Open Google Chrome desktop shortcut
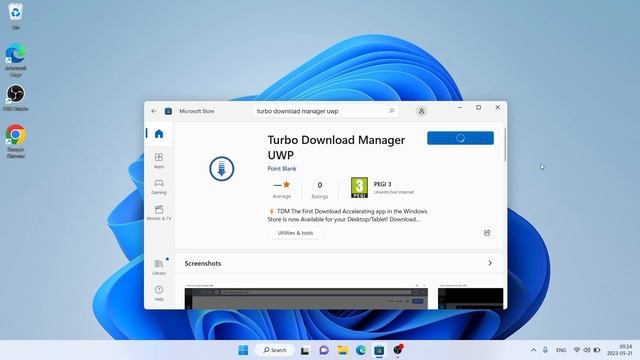The image size is (640, 360). 16,141
